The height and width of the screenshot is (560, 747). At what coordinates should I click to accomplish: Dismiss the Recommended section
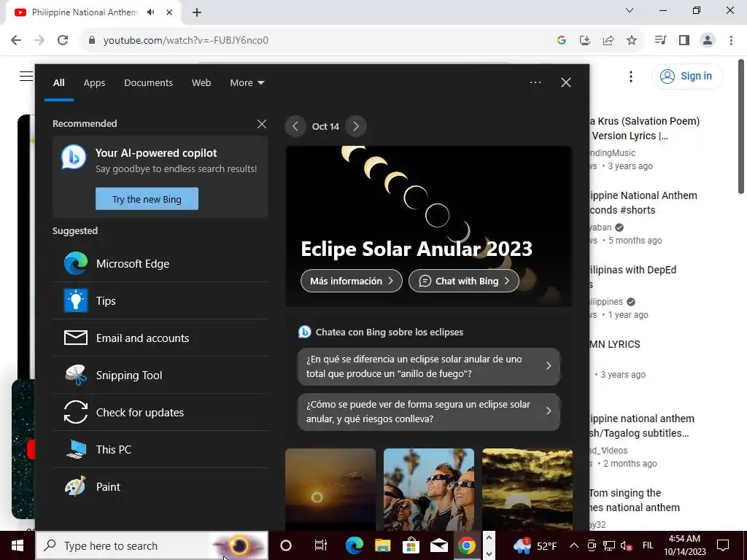[x=262, y=124]
